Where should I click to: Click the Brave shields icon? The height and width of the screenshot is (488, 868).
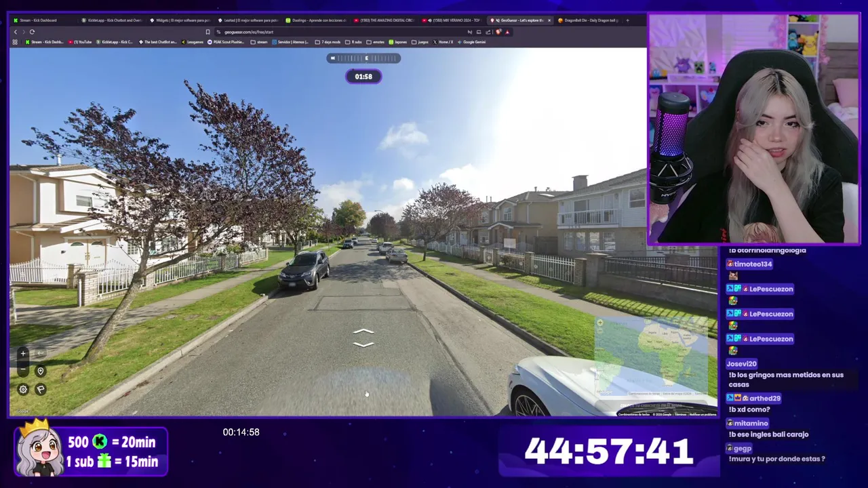point(498,32)
